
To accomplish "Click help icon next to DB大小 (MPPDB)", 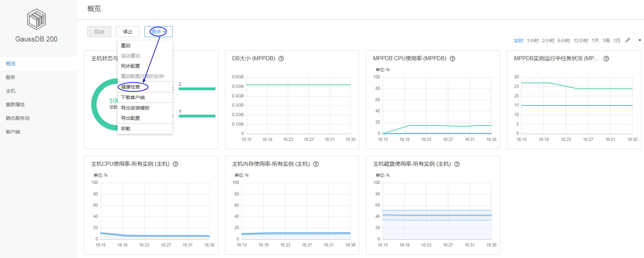I will [281, 59].
